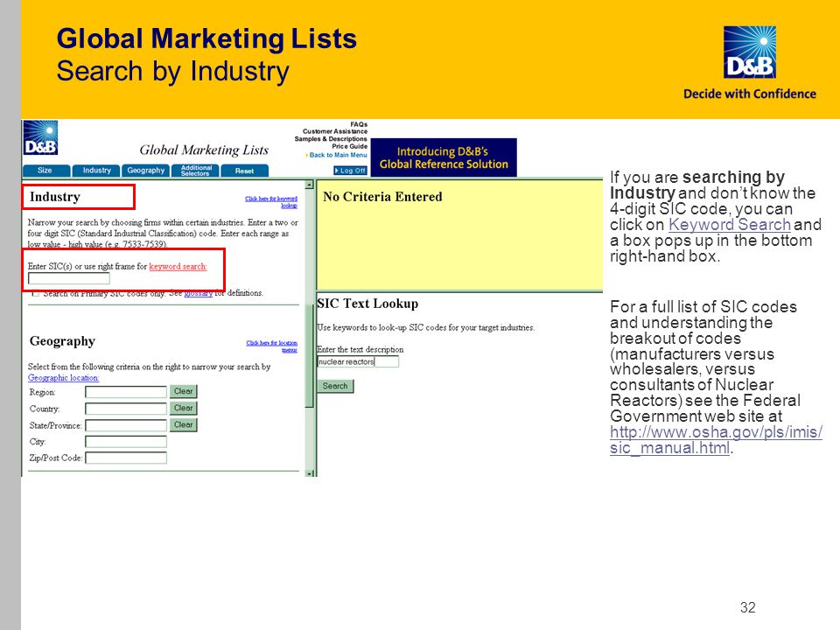Open the osha.gov sic_manual.html link
The width and height of the screenshot is (840, 630).
tap(716, 440)
